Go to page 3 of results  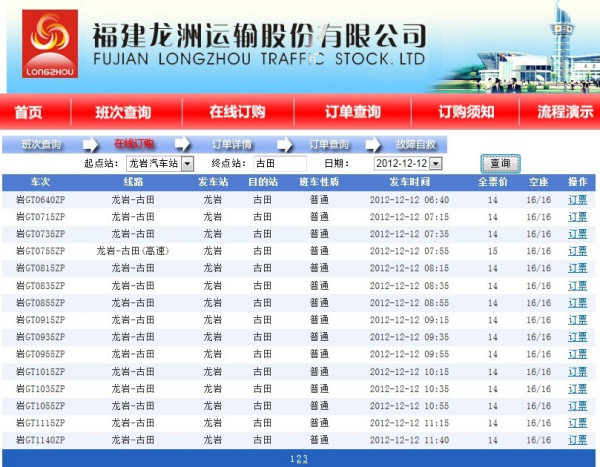pyautogui.click(x=305, y=459)
